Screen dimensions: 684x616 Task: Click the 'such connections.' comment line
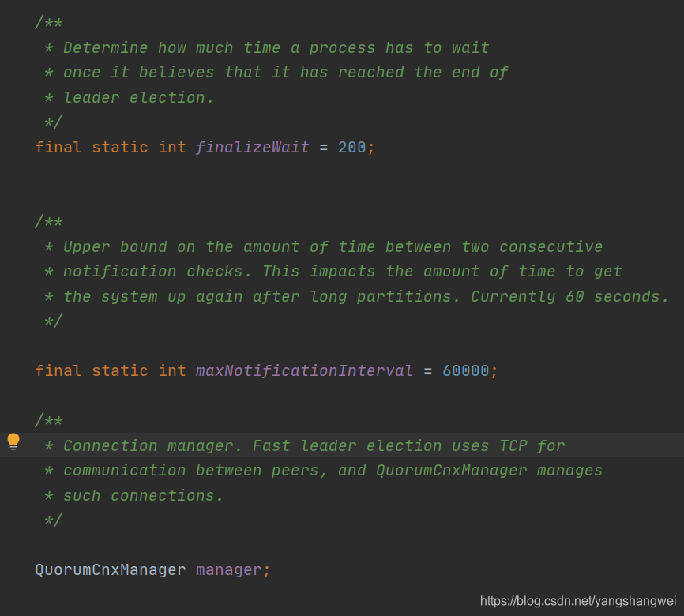[143, 495]
